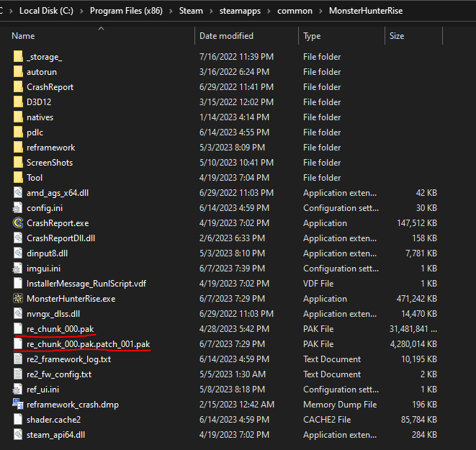Click the re_chunk_000.pak file icon
The width and height of the screenshot is (476, 450).
point(18,329)
